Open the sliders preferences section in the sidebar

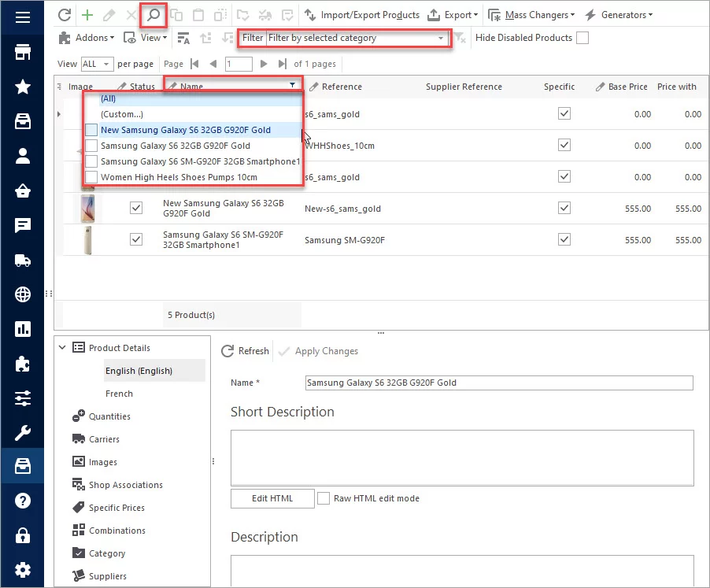pos(23,398)
